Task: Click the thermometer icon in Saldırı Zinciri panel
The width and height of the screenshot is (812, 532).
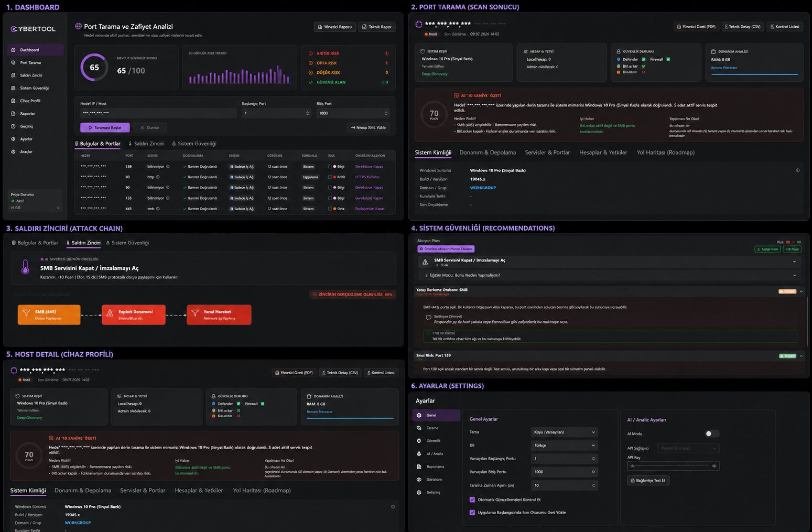Action: point(25,267)
